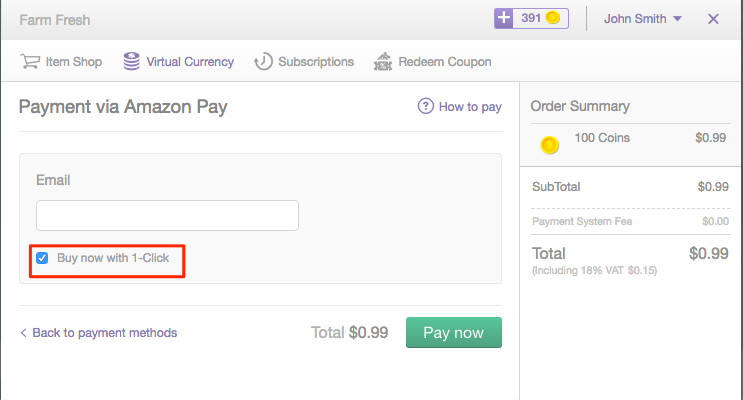Click the shopping cart icon for Item Shop
Image resolution: width=743 pixels, height=400 pixels.
click(x=30, y=62)
